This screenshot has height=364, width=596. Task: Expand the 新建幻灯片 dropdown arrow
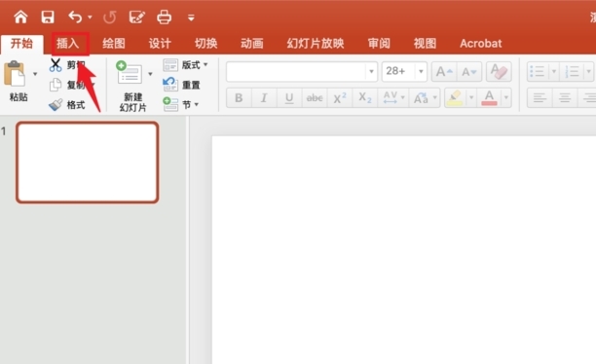[x=150, y=74]
